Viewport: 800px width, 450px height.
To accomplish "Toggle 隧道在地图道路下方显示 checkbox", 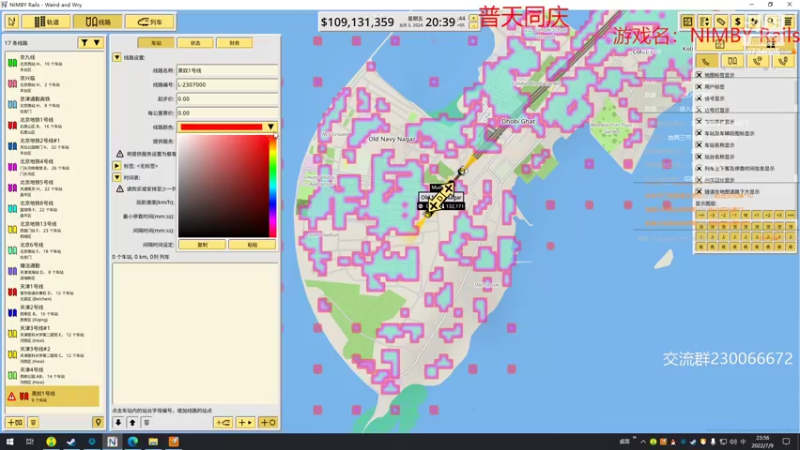I will coord(699,192).
